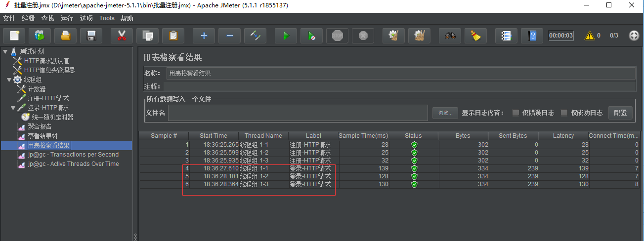Clear all results double broom icon

click(419, 36)
